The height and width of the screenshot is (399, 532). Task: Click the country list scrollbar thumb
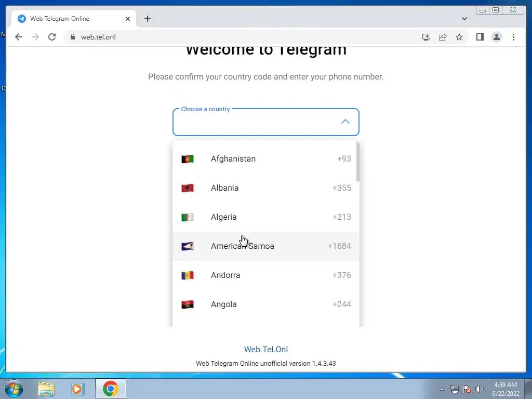[x=358, y=162]
